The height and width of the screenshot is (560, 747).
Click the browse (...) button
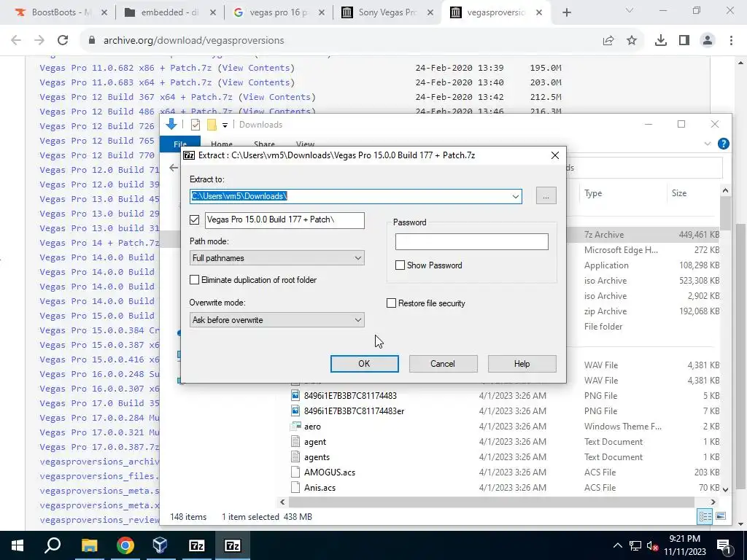546,195
